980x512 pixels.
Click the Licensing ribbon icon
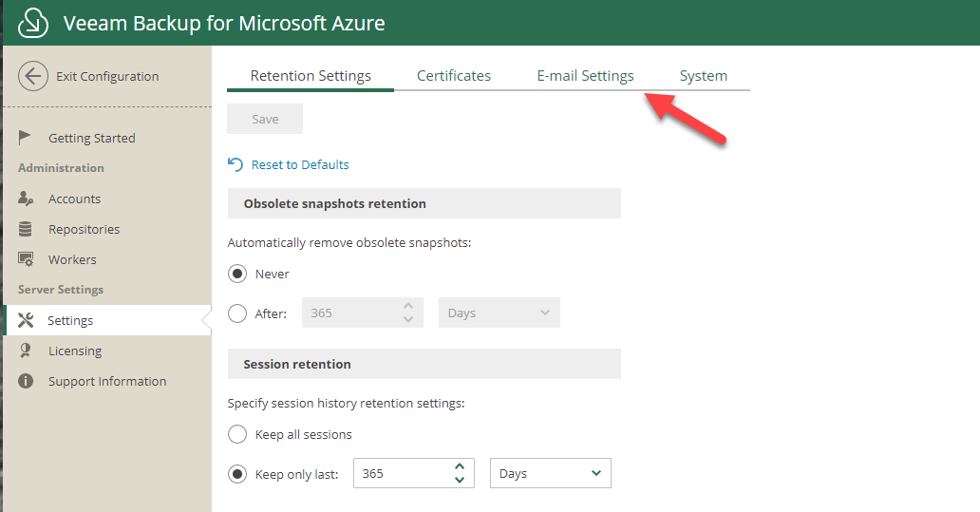[25, 351]
